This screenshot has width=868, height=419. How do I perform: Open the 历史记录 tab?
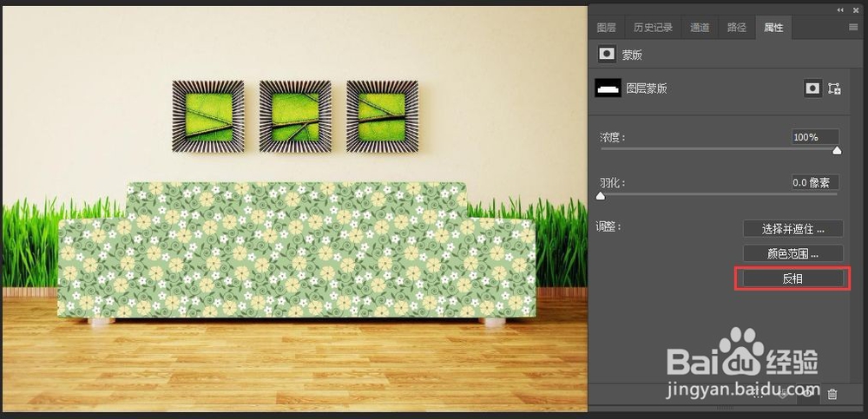tap(653, 28)
